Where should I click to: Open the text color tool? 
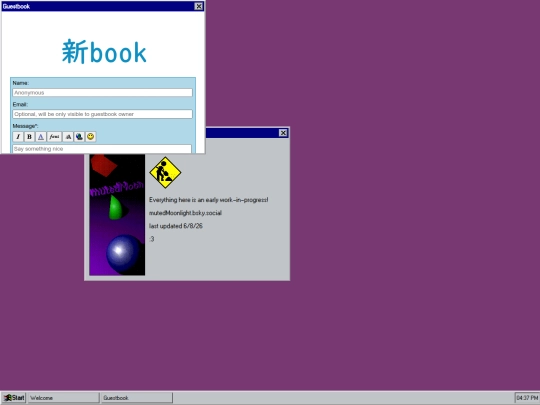tap(41, 137)
